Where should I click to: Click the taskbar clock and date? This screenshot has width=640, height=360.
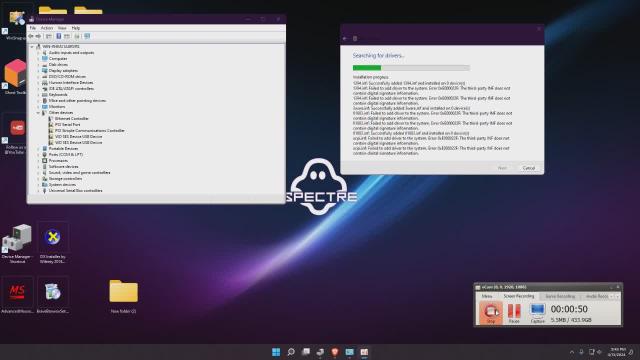617,352
